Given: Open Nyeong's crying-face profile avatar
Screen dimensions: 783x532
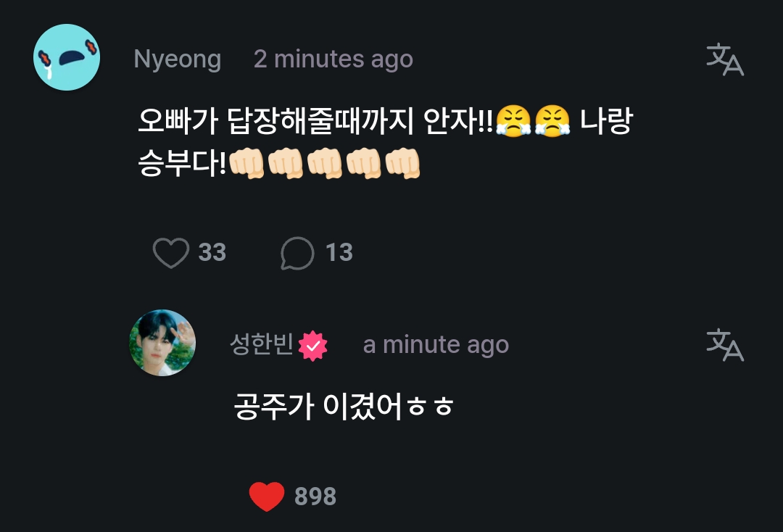Looking at the screenshot, I should tap(67, 57).
